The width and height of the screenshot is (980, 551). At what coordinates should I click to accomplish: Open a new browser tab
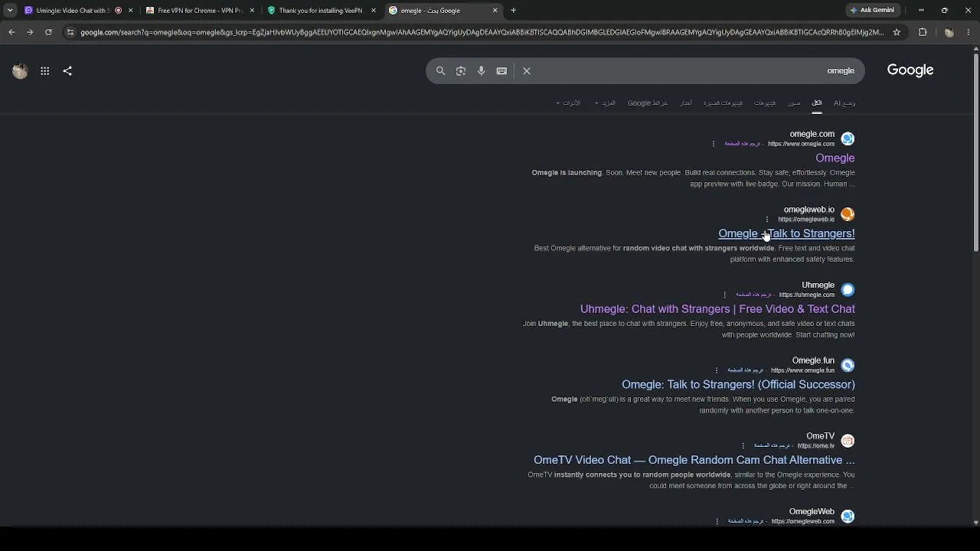[514, 11]
